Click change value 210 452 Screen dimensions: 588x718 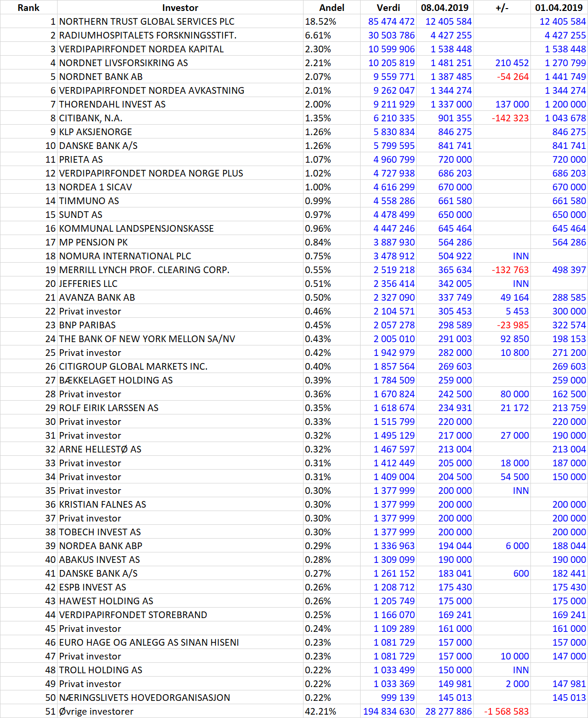pyautogui.click(x=512, y=63)
